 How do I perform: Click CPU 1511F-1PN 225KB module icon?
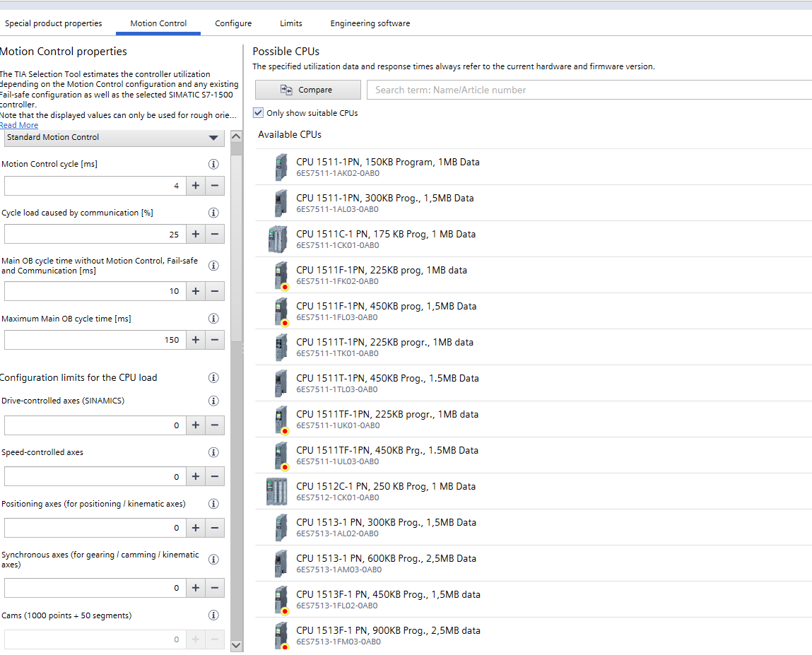[x=281, y=275]
